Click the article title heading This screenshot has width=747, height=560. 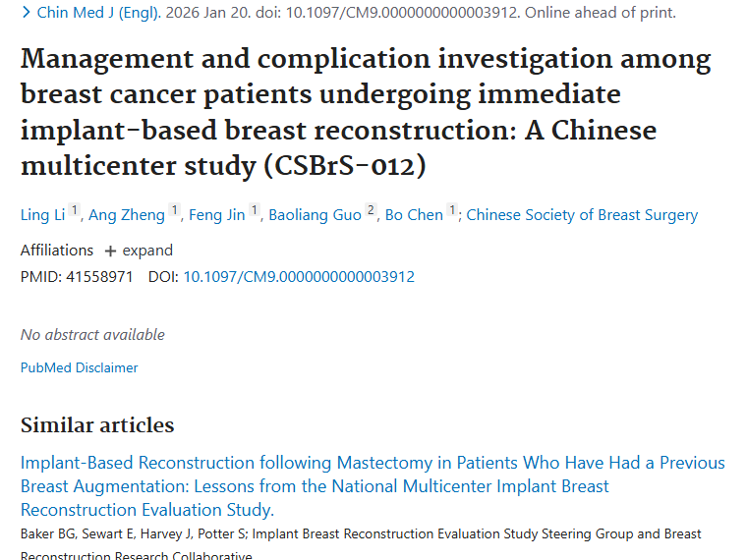coord(366,112)
